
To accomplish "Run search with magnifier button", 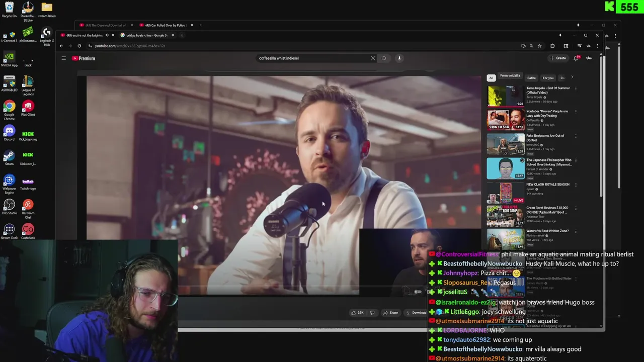I will 384,58.
